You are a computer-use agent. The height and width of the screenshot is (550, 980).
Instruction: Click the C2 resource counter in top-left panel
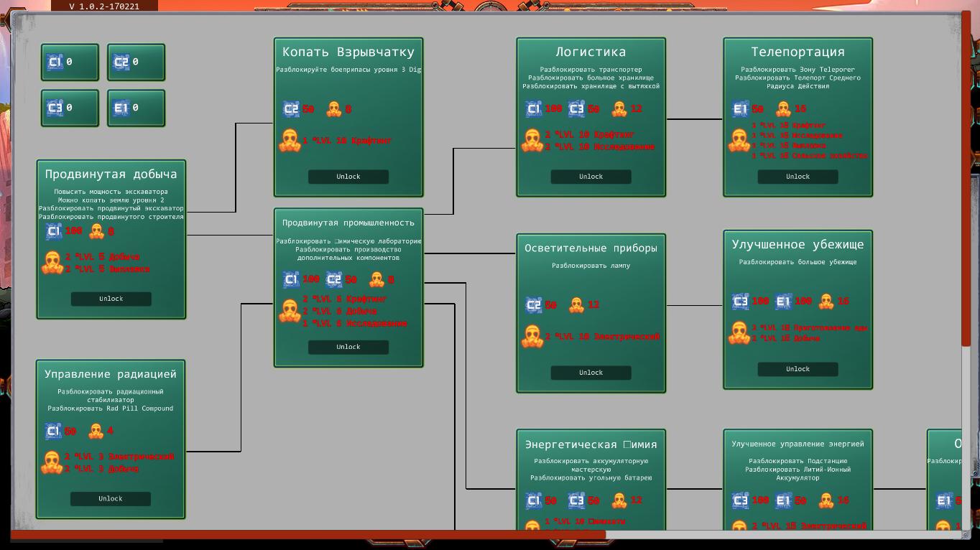coord(136,62)
